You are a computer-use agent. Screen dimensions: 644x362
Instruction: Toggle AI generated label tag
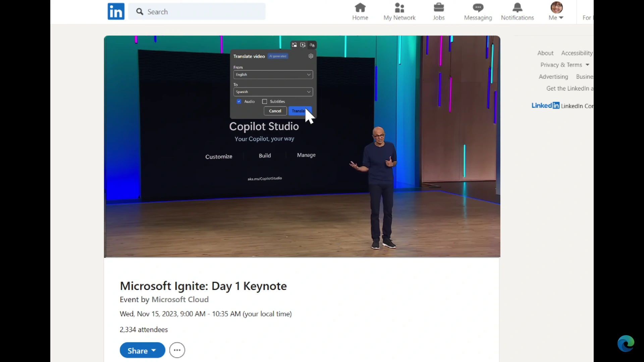pos(277,56)
